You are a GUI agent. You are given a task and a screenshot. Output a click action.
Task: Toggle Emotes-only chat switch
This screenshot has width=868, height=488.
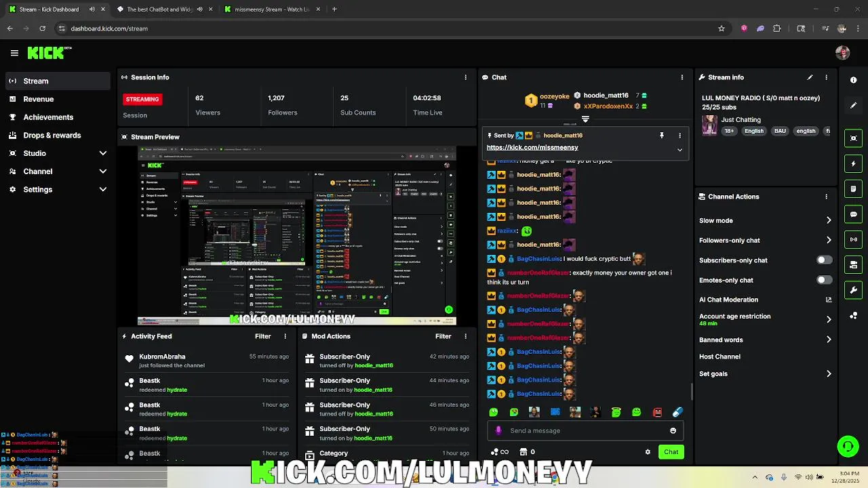(x=824, y=280)
